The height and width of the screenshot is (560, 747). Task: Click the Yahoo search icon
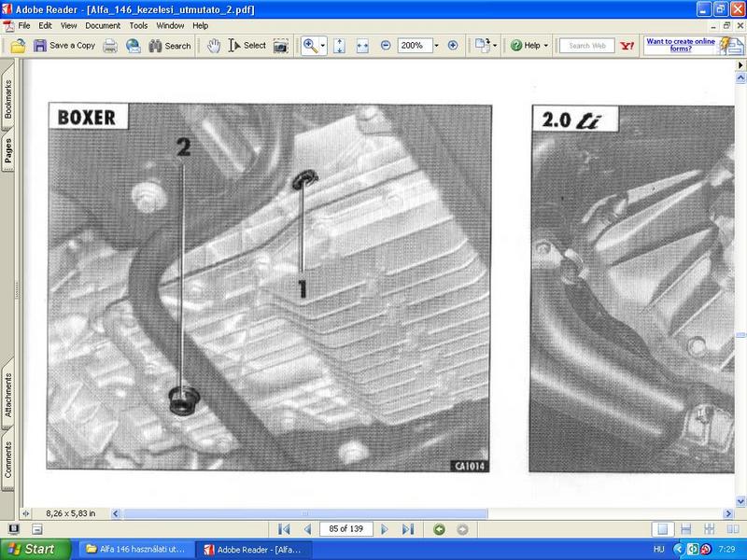(x=627, y=46)
